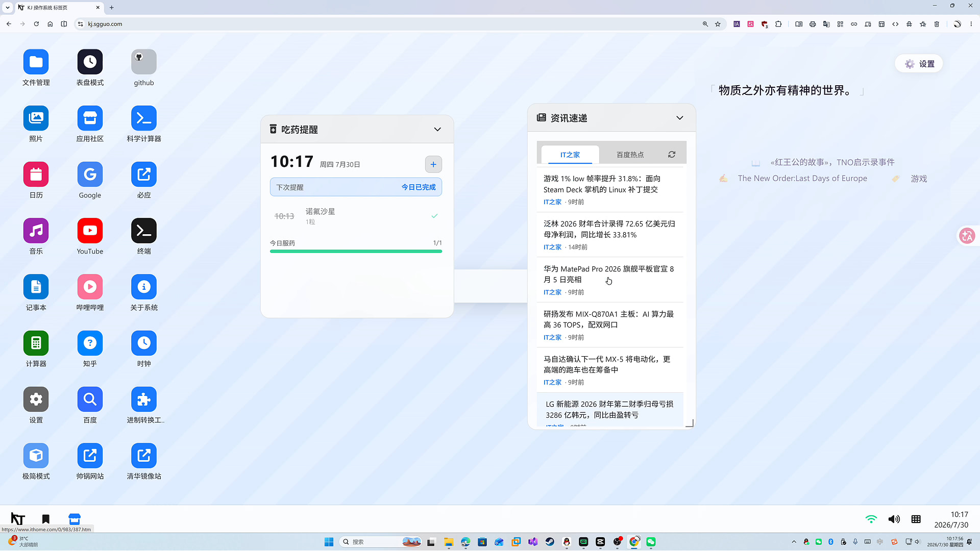
Task: Click the 今日已完成 status text
Action: point(419,187)
